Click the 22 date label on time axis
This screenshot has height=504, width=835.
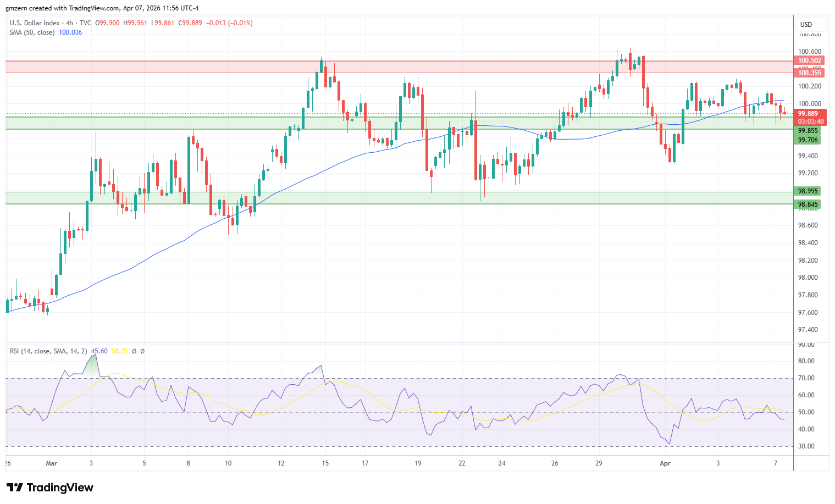pyautogui.click(x=462, y=463)
